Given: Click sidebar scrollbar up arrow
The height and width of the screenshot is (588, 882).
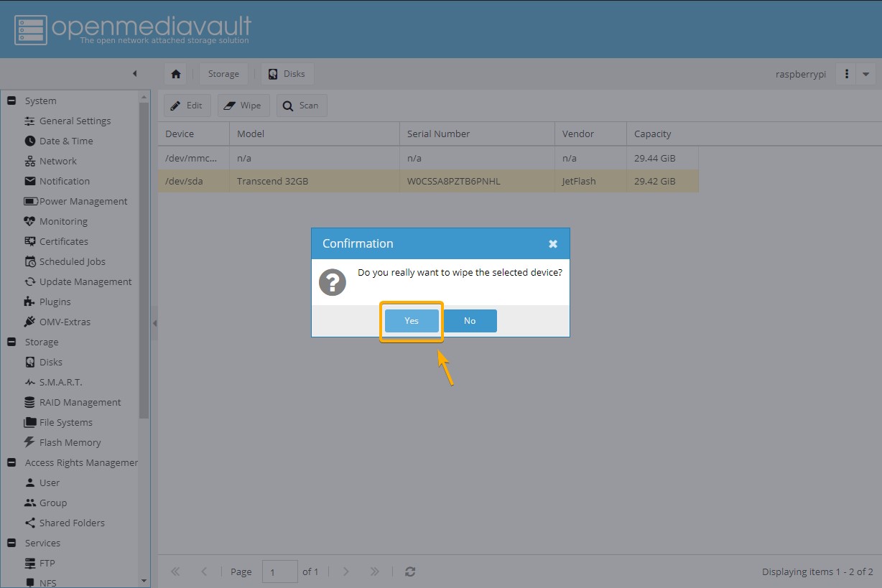Looking at the screenshot, I should 144,96.
